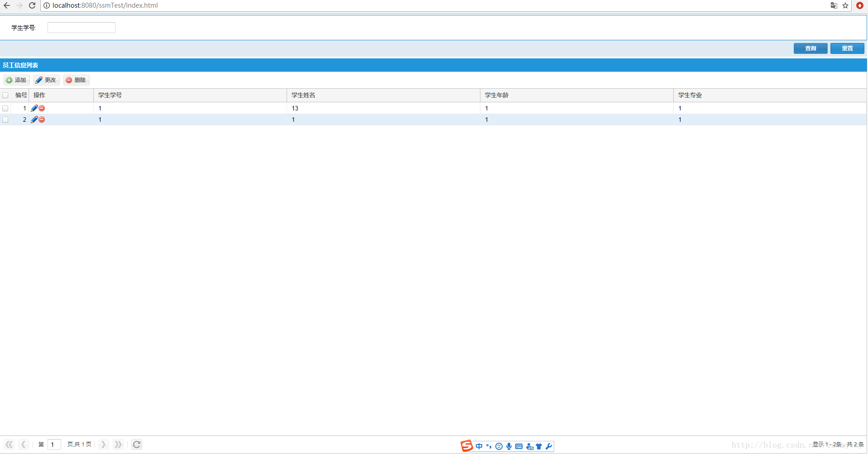Check the checkbox for row 2
This screenshot has height=454, width=868.
coord(5,119)
